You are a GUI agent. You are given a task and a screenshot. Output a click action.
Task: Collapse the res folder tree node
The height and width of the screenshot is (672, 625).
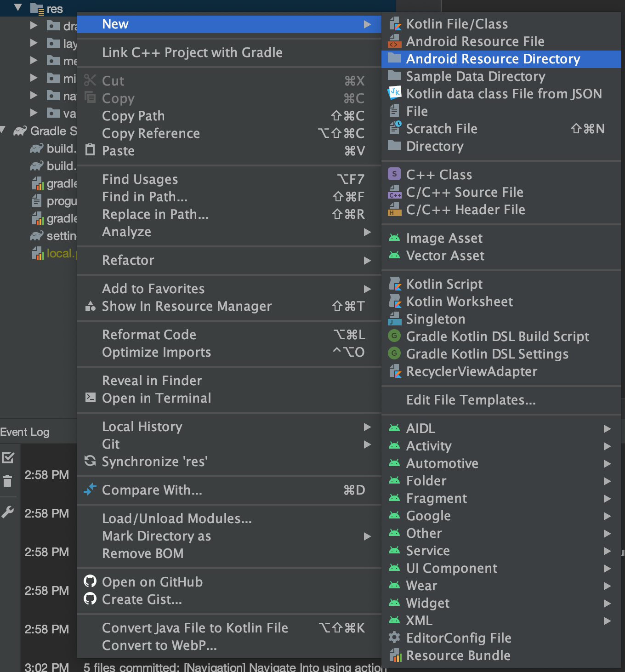18,7
